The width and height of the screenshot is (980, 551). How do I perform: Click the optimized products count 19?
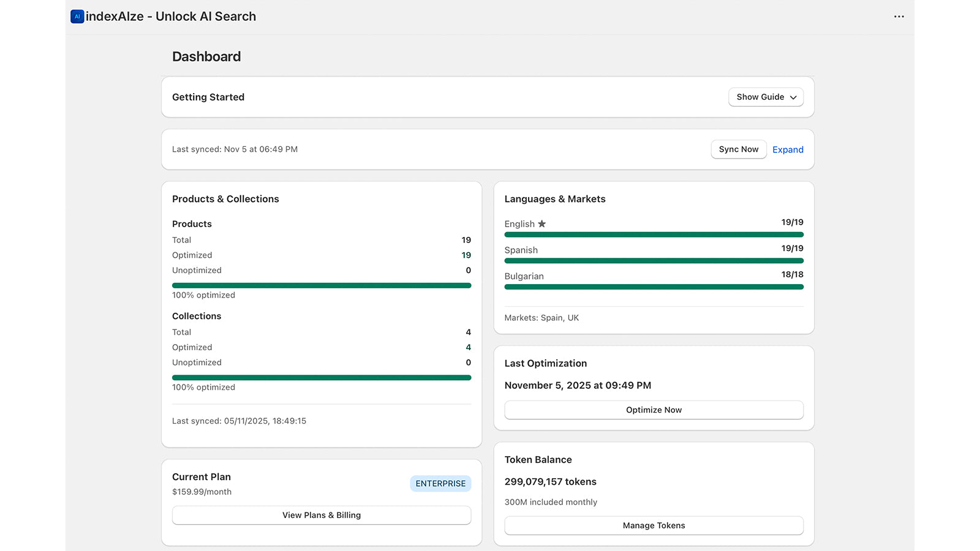[466, 255]
